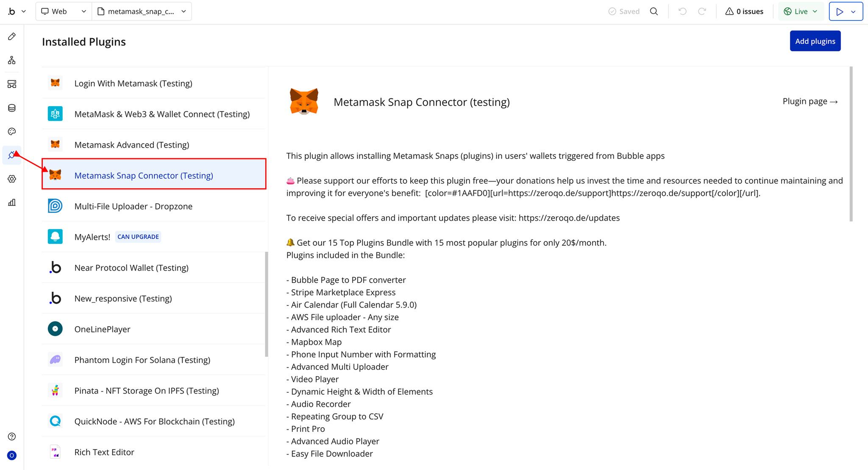Open the Design tab pencil icon
The image size is (868, 470).
point(12,36)
